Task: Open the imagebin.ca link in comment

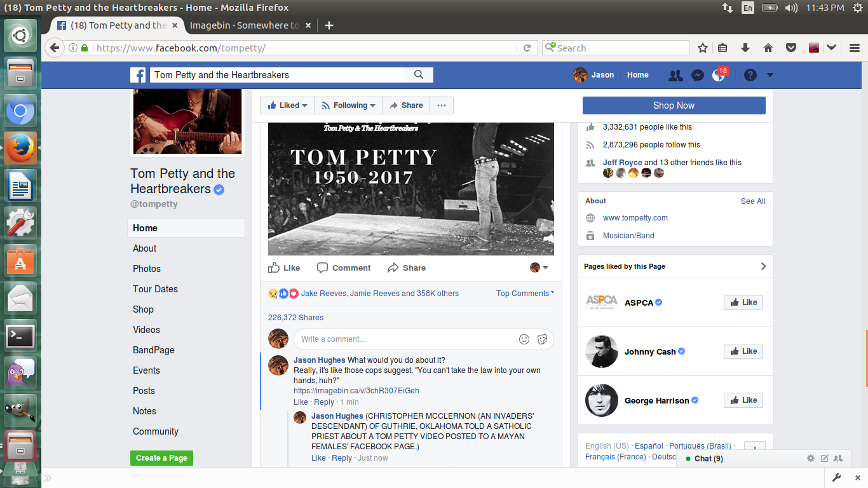Action: 356,391
